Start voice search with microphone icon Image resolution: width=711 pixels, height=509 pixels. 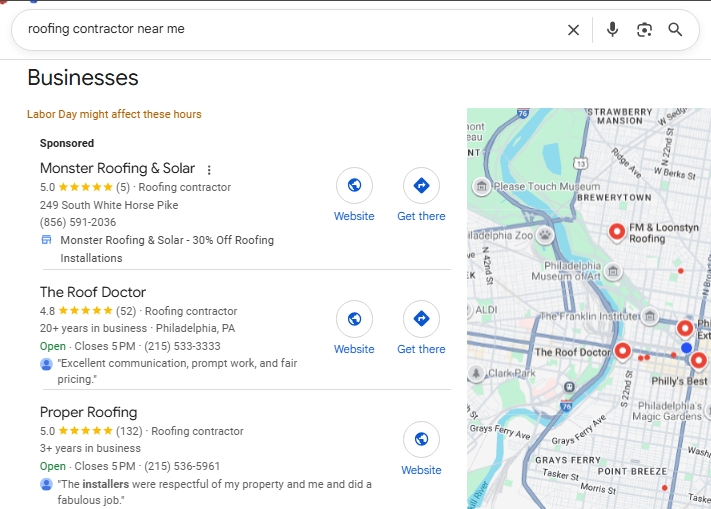coord(612,30)
